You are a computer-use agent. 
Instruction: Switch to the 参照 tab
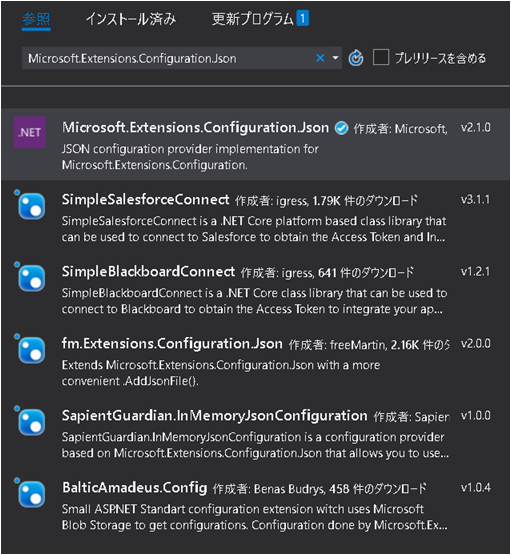tap(36, 19)
